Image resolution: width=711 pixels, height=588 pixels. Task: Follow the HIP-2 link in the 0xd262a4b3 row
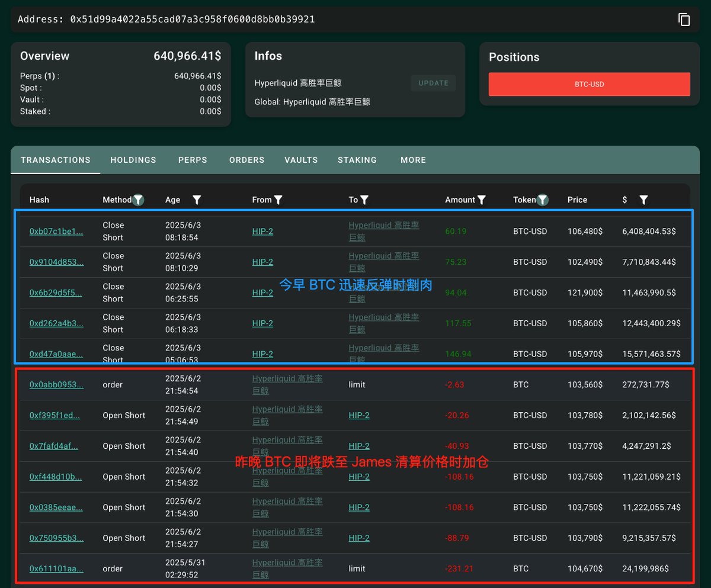click(x=262, y=324)
